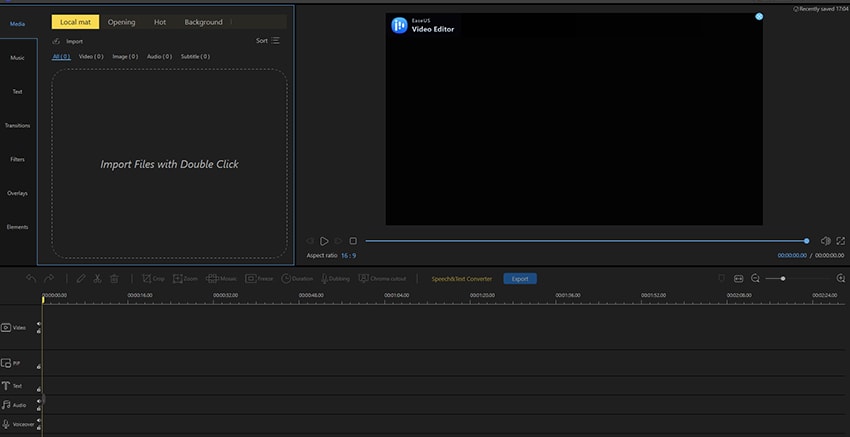
Task: Click the Redo arrow
Action: point(49,278)
